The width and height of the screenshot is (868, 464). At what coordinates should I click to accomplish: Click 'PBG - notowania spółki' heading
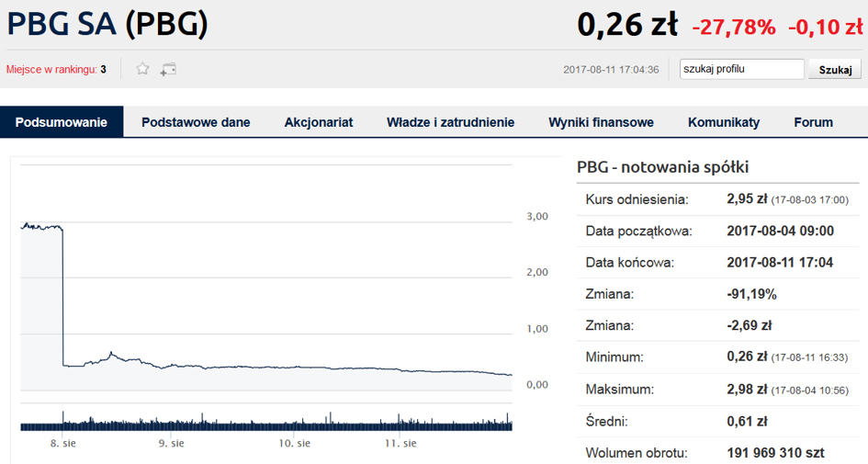point(662,167)
